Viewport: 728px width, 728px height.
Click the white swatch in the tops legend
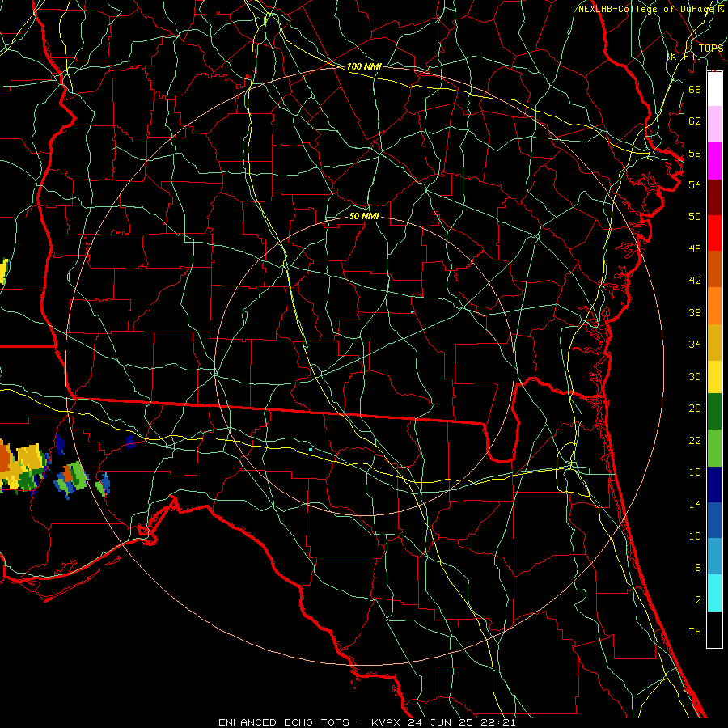click(x=714, y=89)
